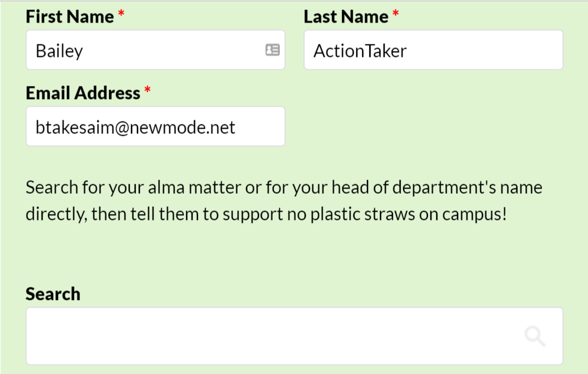This screenshot has width=588, height=374.
Task: Focus the Last Name field containing ActionTaker
Action: tap(433, 50)
